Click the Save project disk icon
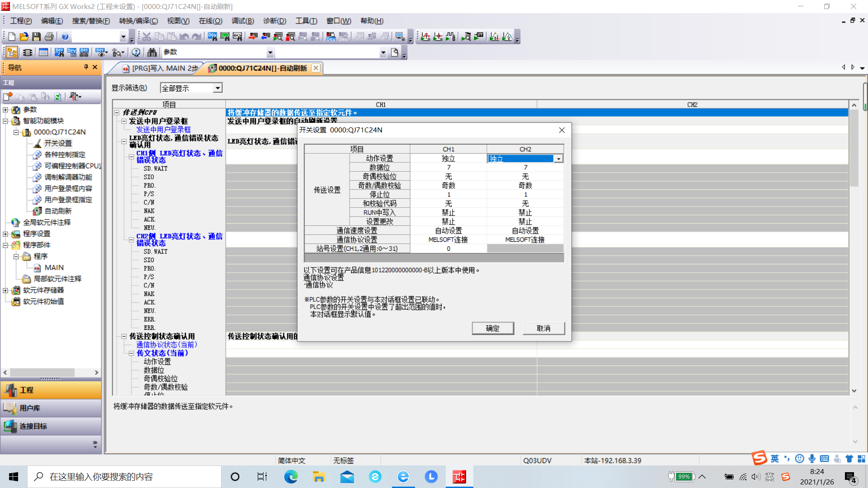The width and height of the screenshot is (868, 488). [x=37, y=37]
